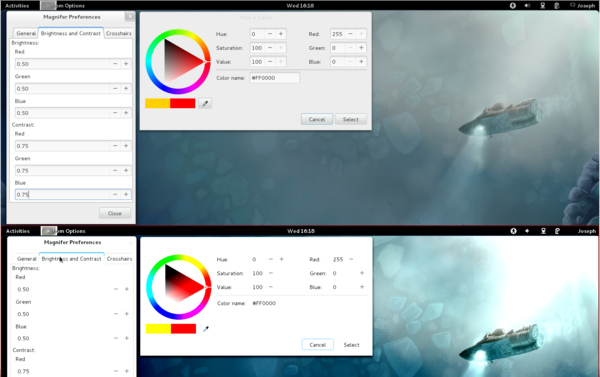Select the Brightness and Contrast tab
This screenshot has width=600, height=377.
tap(71, 33)
